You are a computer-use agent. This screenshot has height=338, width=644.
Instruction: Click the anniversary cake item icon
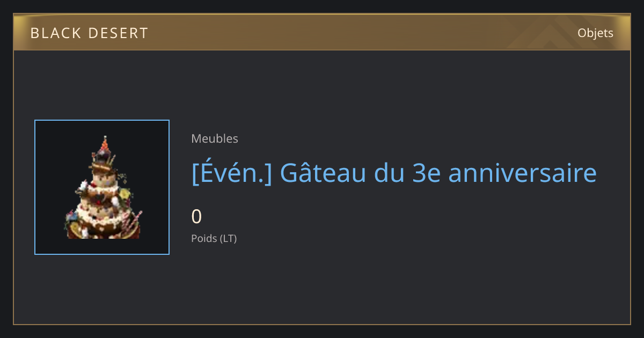tap(102, 187)
